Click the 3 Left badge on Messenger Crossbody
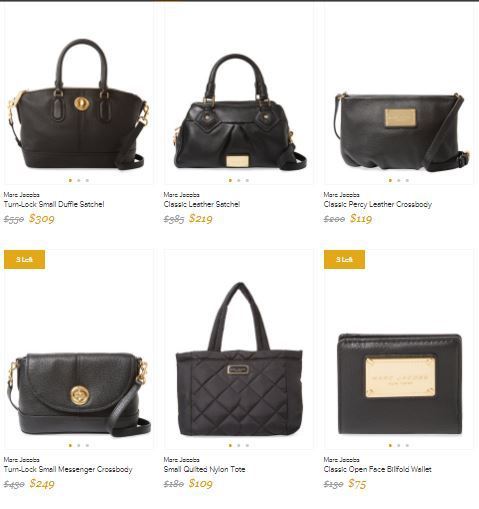 (25, 259)
